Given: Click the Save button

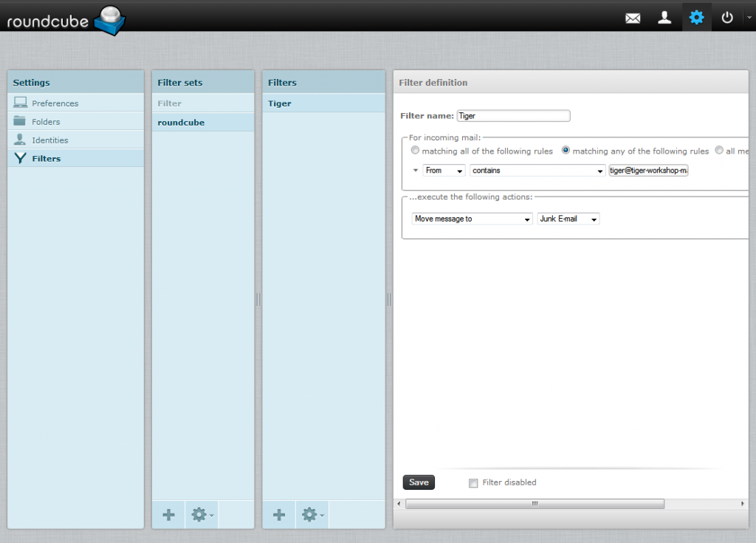Looking at the screenshot, I should (418, 482).
